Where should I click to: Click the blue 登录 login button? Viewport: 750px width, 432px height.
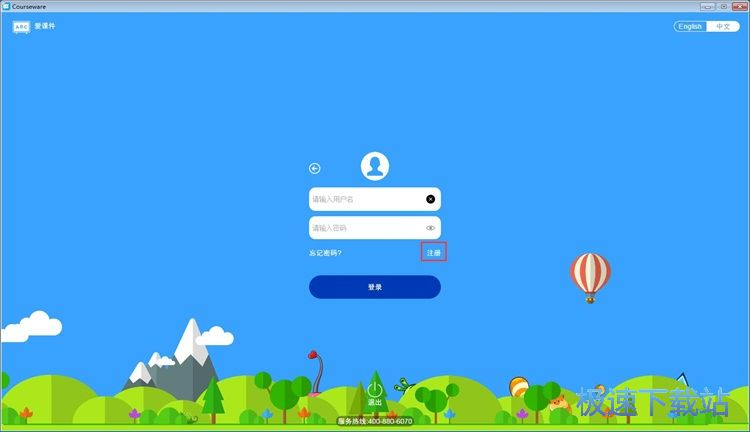click(x=375, y=287)
